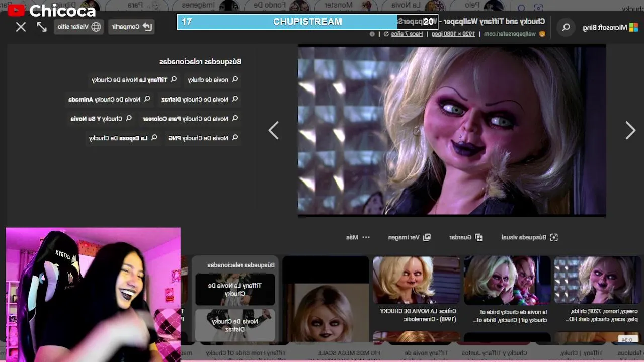Open the Tiffany La Novia De Chucky card
This screenshot has height=362, width=644.
(235, 289)
